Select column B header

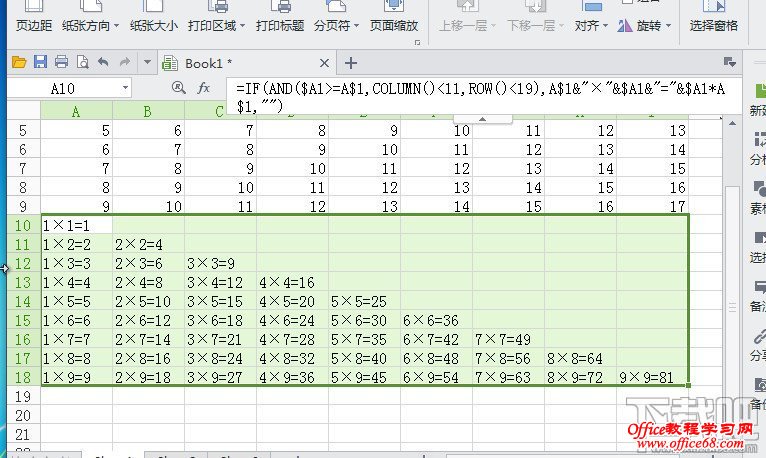click(x=148, y=111)
